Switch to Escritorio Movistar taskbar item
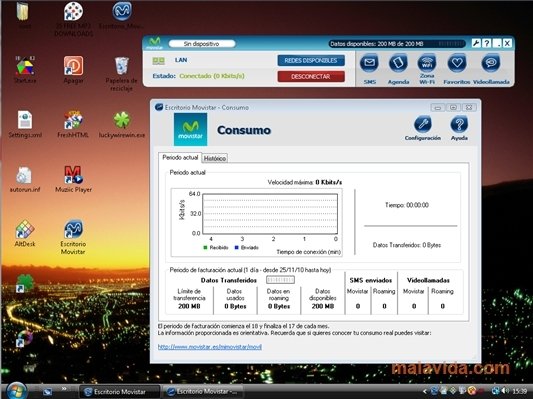 coord(119,392)
